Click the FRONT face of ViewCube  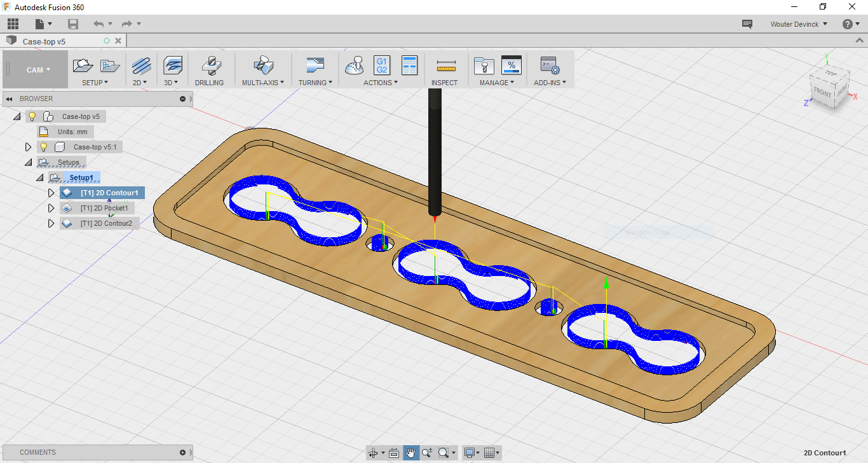click(x=822, y=93)
